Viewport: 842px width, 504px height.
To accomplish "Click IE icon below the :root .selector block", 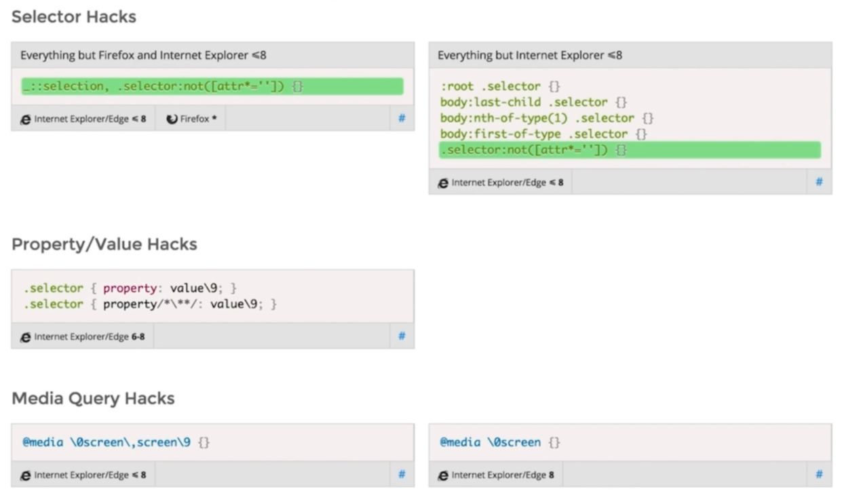I will [x=443, y=182].
